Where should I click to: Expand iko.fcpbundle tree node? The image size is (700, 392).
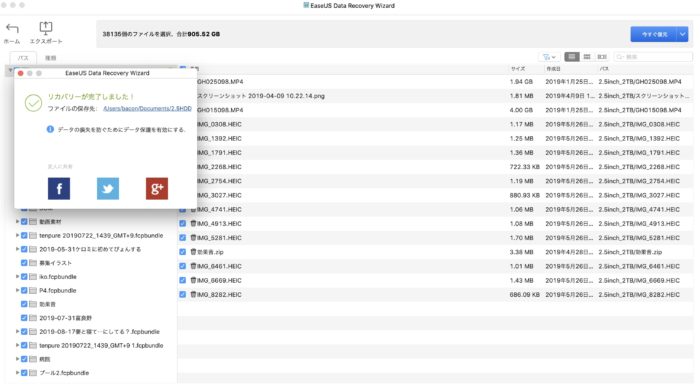17,277
